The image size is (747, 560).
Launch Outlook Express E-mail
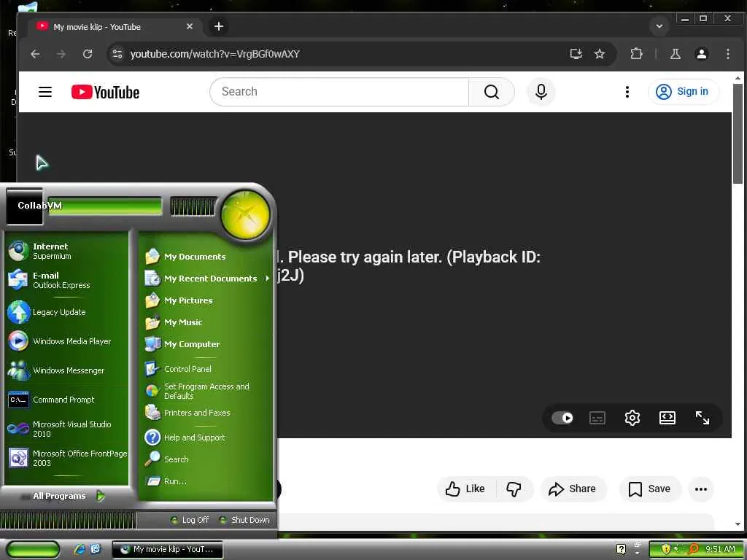click(66, 280)
